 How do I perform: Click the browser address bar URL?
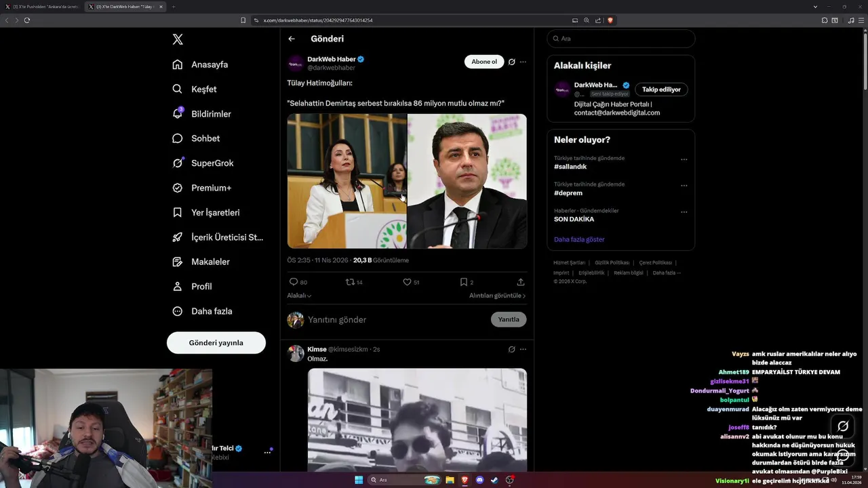coord(318,20)
